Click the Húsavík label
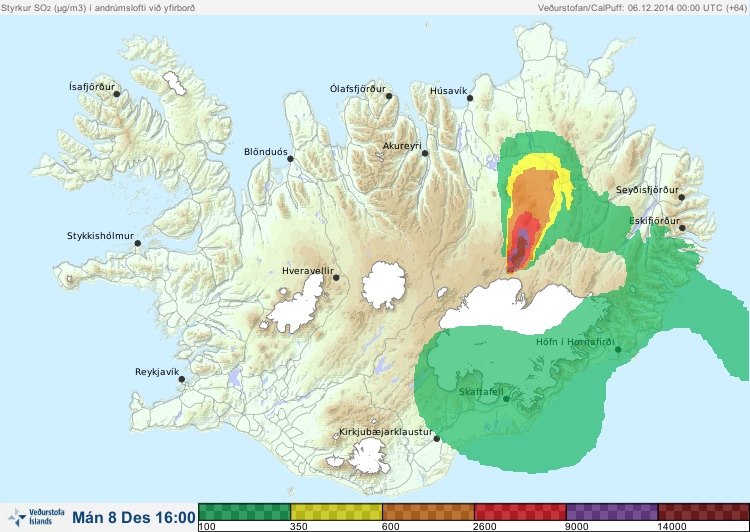 (x=449, y=91)
